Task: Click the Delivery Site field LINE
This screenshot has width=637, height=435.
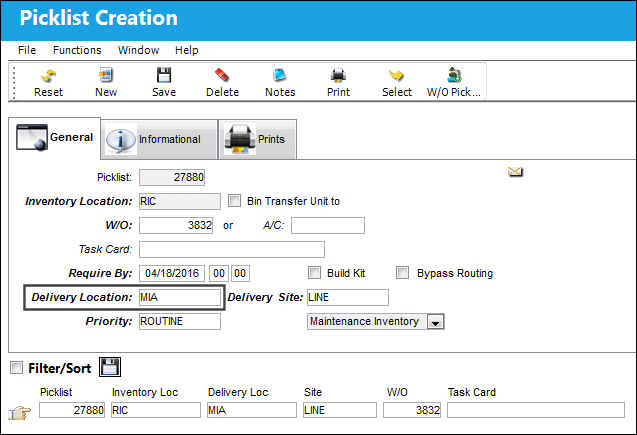Action: (348, 297)
